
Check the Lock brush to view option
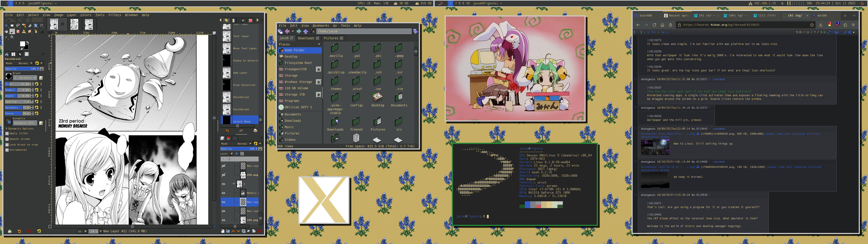[x=7, y=145]
